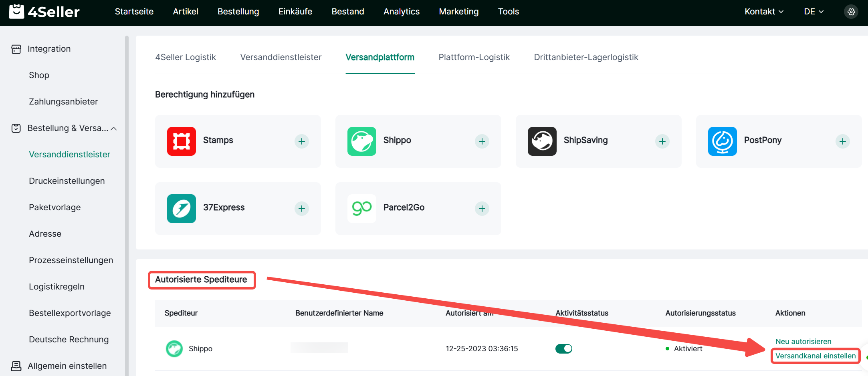Disable the Shippo activity status toggle

pos(563,349)
